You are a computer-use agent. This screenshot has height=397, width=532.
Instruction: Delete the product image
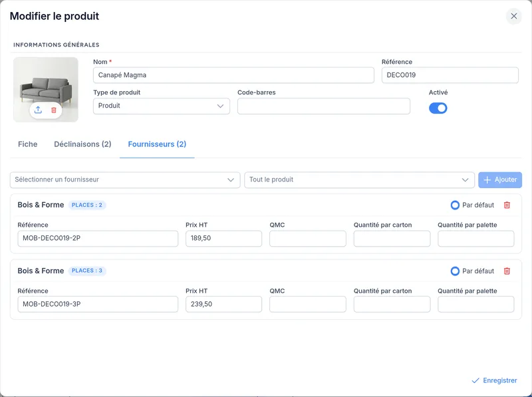click(x=54, y=110)
